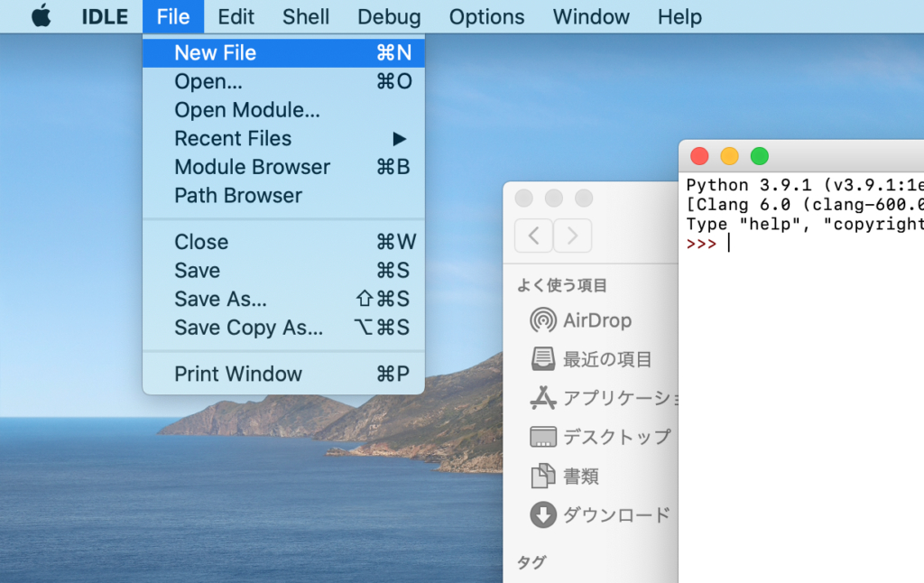Open 書類 folder in Finder sidebar
The height and width of the screenshot is (583, 924).
click(565, 476)
